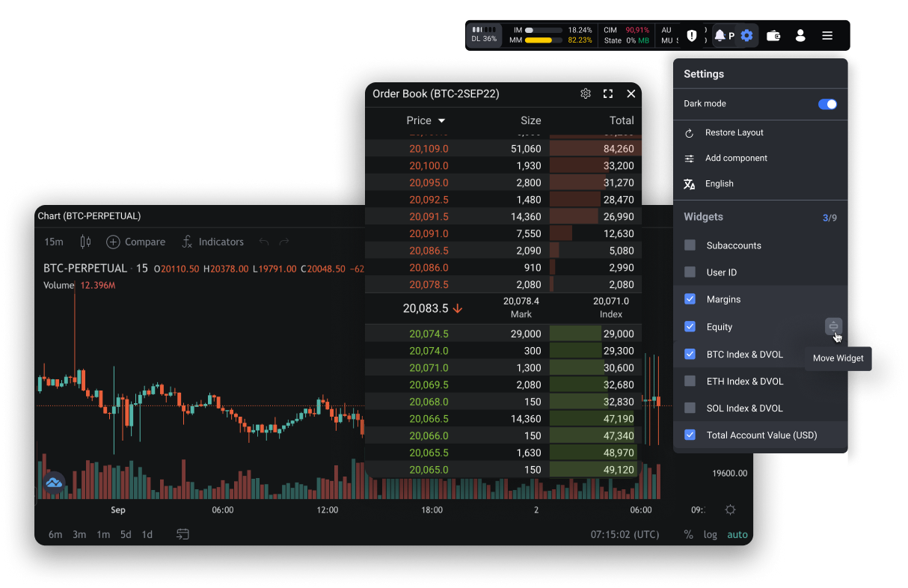Select Restore Layout in Settings
The width and height of the screenshot is (908, 588).
734,132
